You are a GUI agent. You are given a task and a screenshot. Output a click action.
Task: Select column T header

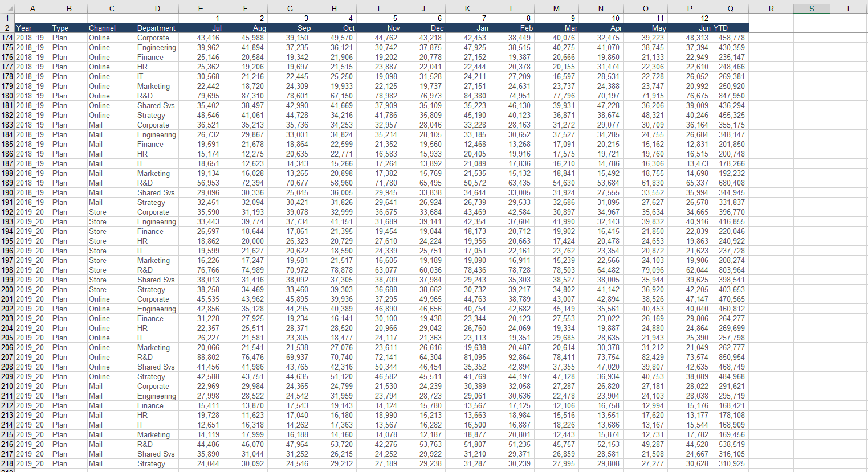coord(848,8)
